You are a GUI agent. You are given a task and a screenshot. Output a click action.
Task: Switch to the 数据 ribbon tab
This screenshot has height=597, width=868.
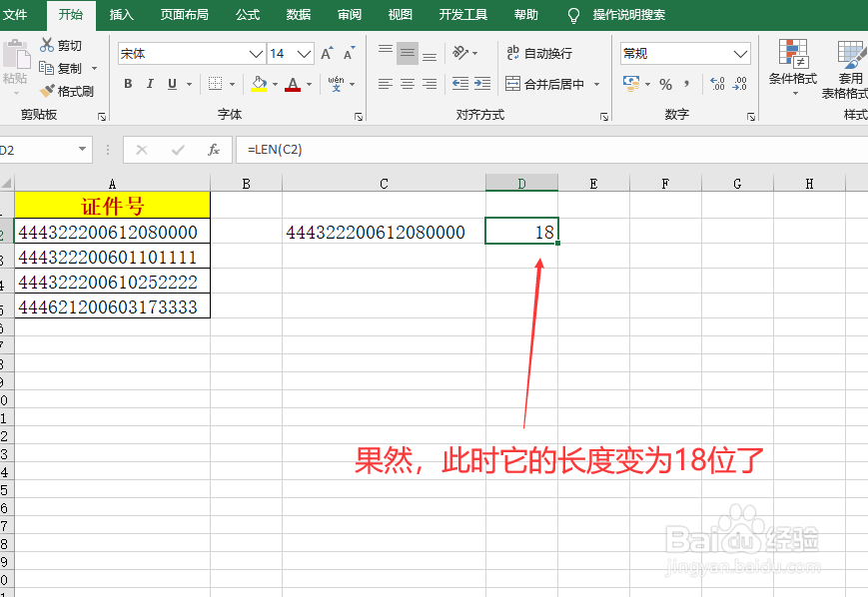pyautogui.click(x=296, y=15)
